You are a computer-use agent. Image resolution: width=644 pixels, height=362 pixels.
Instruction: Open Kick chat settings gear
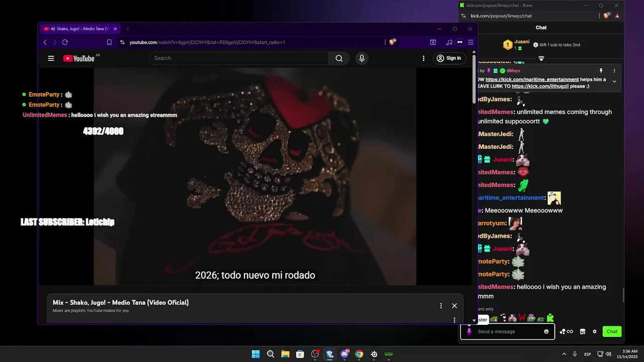click(x=595, y=332)
